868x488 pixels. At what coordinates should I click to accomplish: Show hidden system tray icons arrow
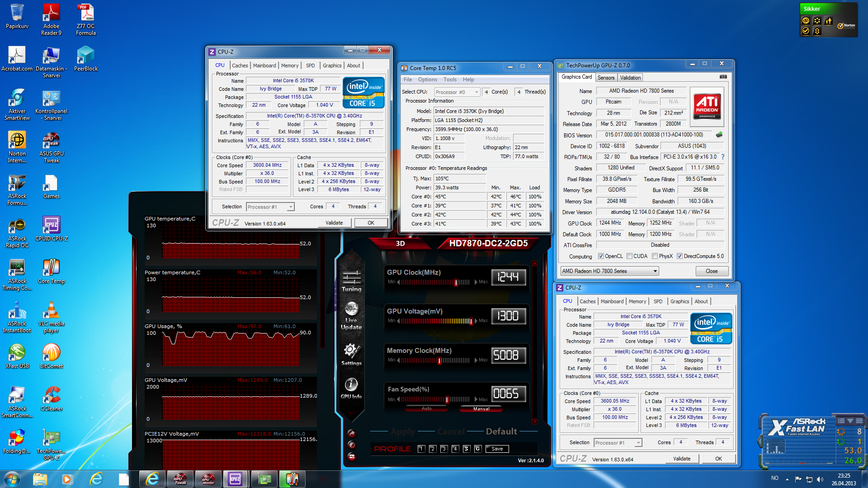787,479
